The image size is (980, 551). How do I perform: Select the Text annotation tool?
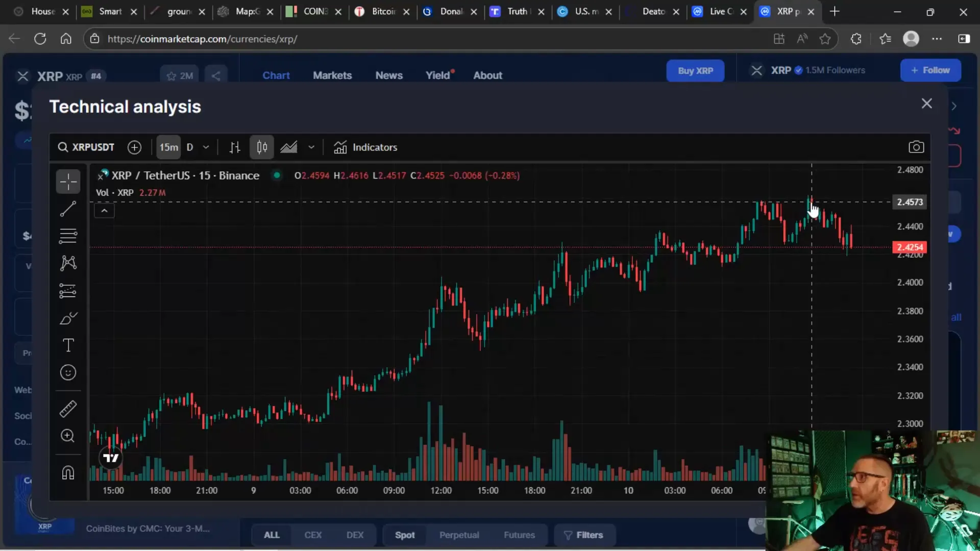pos(68,345)
